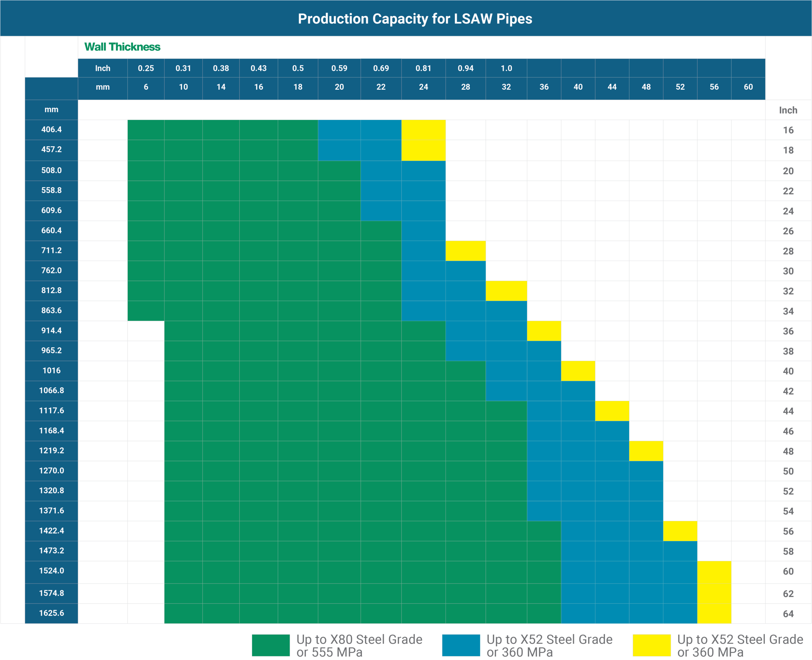Click the yellow cell in the 1422.4 row

680,531
